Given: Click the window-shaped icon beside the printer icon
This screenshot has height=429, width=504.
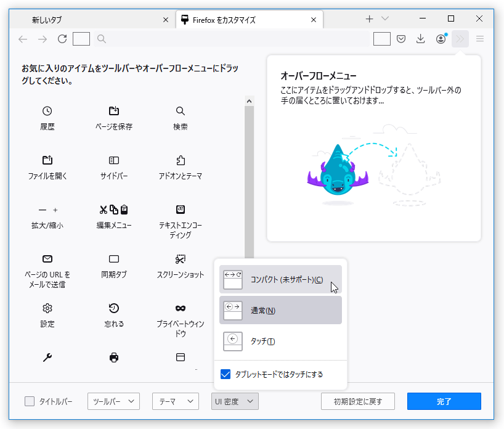Looking at the screenshot, I should coord(181,357).
